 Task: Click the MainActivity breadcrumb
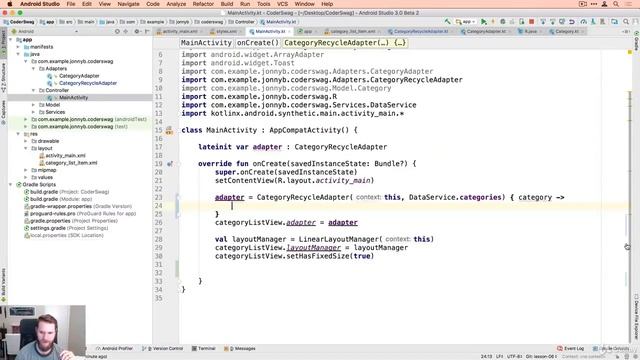206,43
